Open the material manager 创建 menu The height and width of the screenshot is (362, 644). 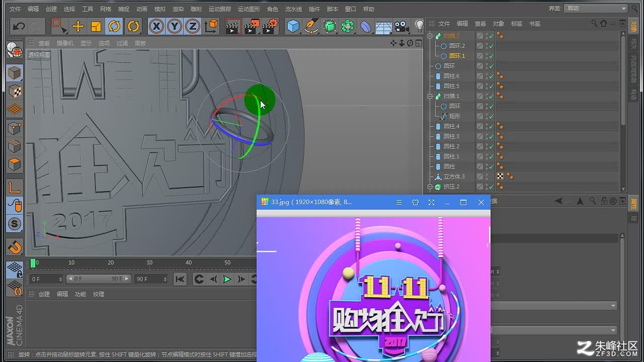tap(44, 294)
